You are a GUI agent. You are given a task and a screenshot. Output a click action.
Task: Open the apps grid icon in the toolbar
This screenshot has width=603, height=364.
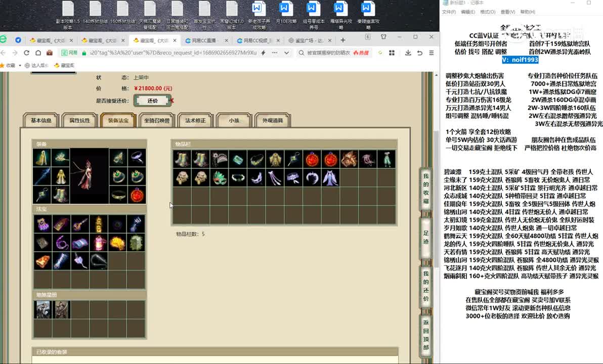pos(392,53)
